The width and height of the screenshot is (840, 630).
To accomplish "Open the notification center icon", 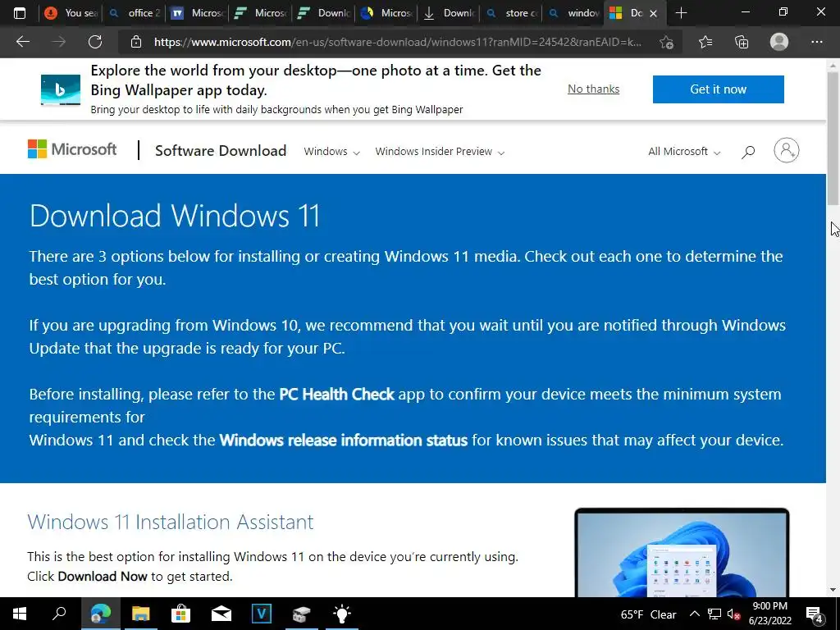I will [815, 614].
